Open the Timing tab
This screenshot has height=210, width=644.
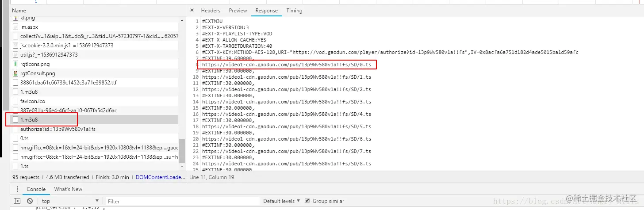294,11
